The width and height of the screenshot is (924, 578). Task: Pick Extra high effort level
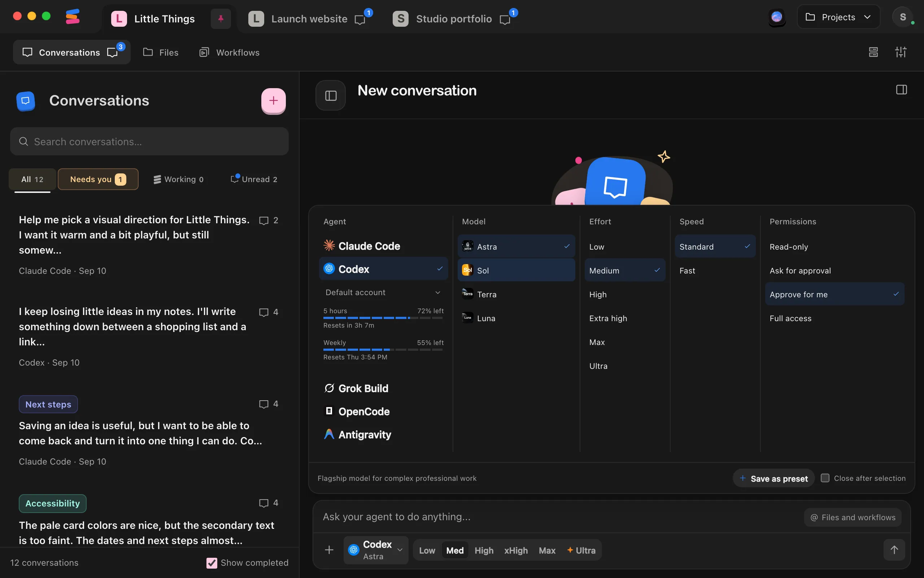pyautogui.click(x=625, y=318)
